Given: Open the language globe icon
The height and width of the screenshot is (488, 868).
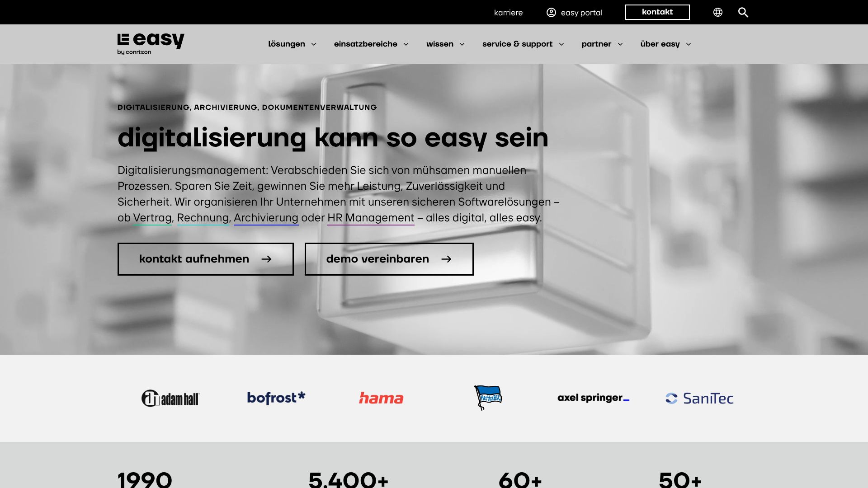Looking at the screenshot, I should [717, 12].
